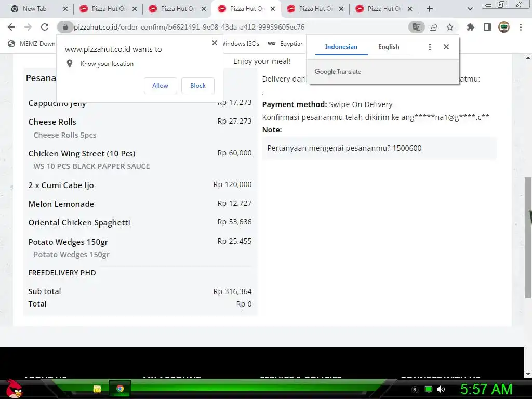532x399 pixels.
Task: Bookmark this page with star icon
Action: tap(450, 27)
